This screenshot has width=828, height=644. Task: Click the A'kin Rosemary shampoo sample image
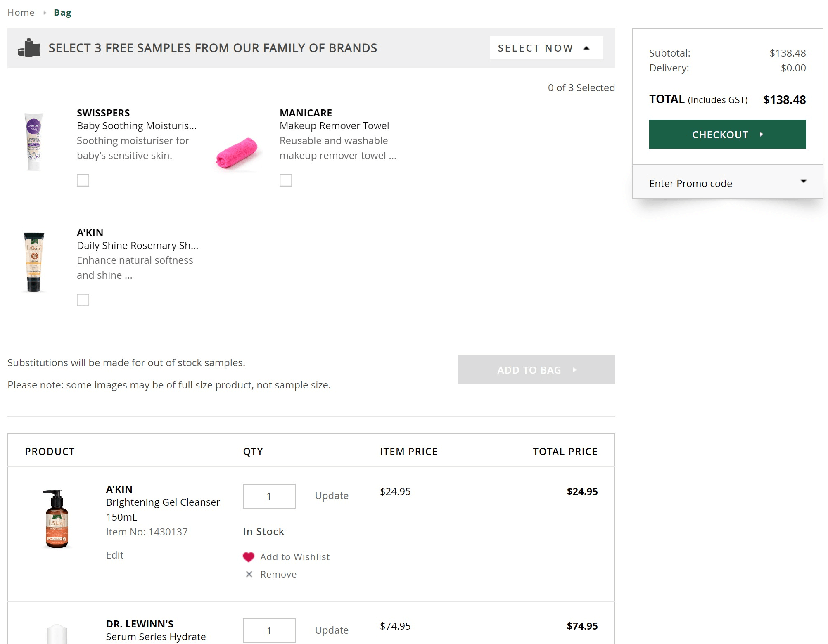34,262
